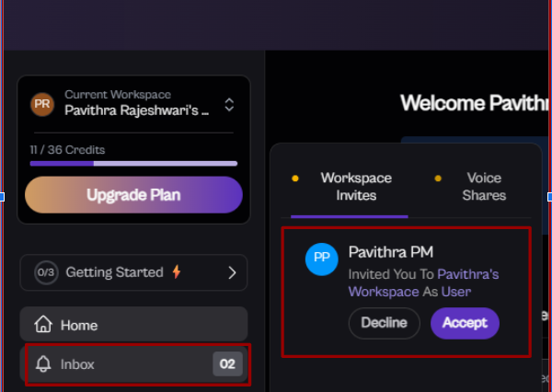The height and width of the screenshot is (392, 552).
Task: Click the Inbox 02 count badge
Action: [227, 364]
